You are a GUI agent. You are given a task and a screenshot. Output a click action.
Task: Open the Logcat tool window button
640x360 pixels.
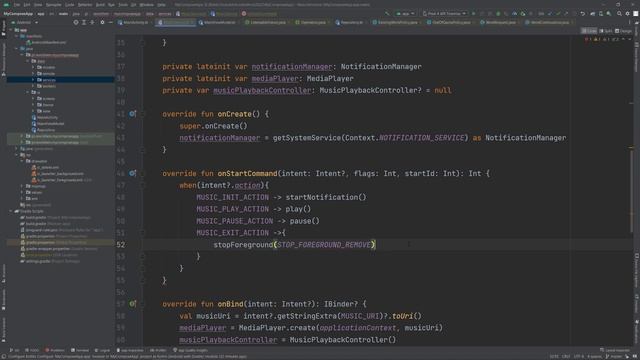coord(102,350)
